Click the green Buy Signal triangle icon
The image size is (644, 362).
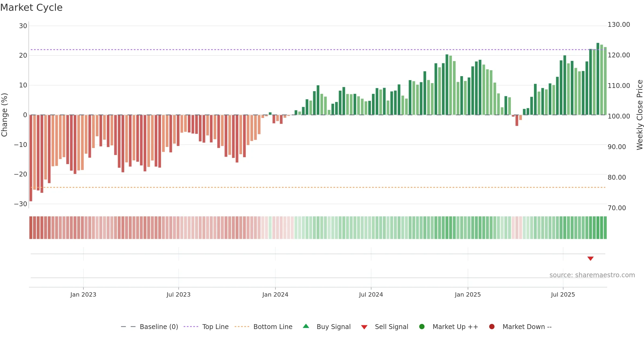[306, 326]
